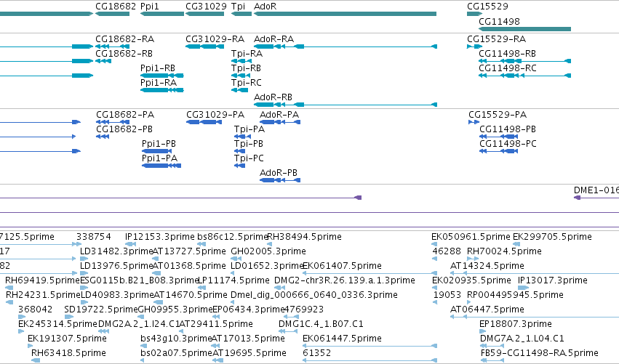Select the Ppi1-RA transcript label

159,82
